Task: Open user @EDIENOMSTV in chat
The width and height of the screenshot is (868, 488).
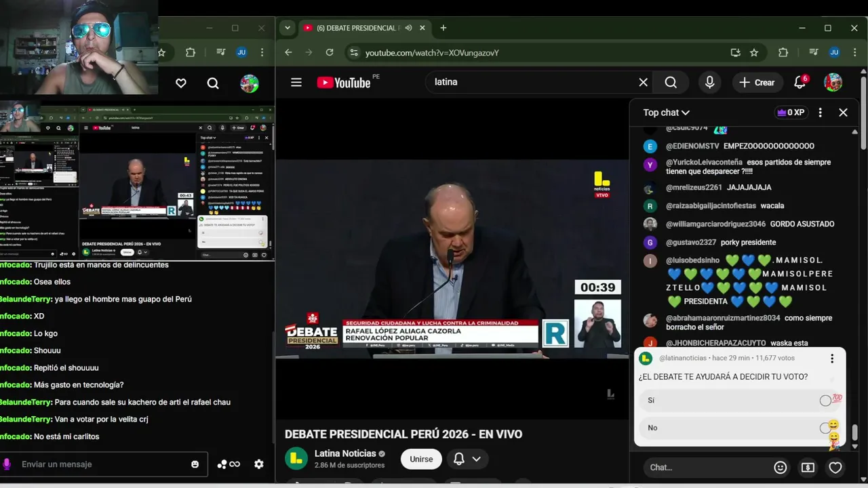Action: (692, 146)
